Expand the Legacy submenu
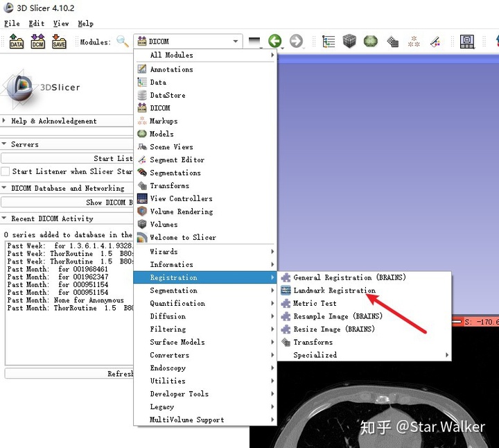 205,407
